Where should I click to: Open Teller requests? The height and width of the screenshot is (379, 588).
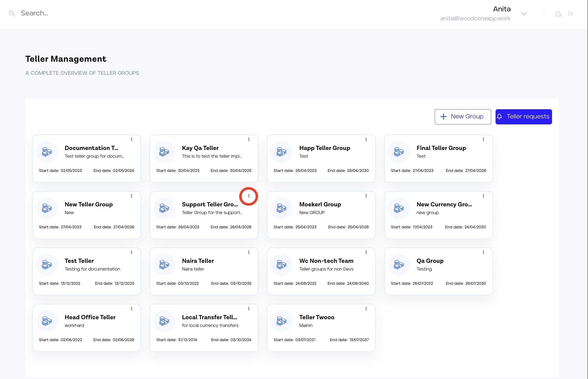524,117
